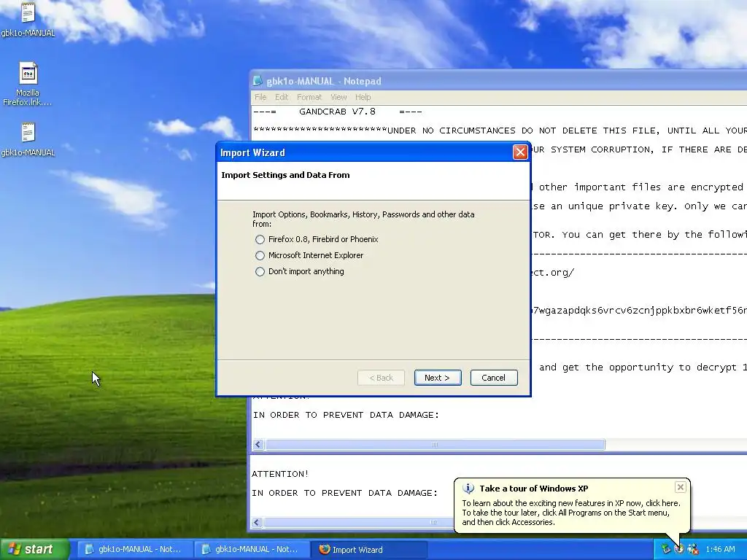Open the View menu in Notepad

coord(338,97)
